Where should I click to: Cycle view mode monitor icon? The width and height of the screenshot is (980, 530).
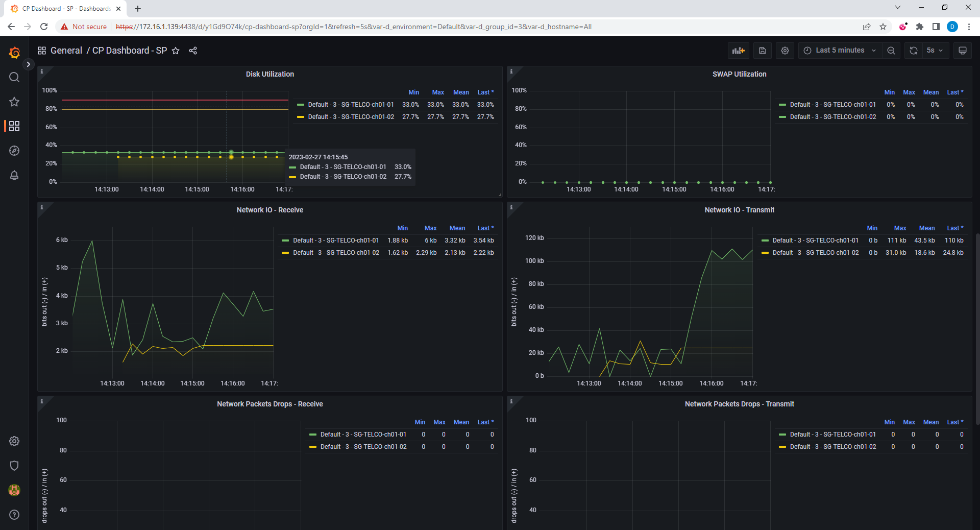tap(963, 51)
